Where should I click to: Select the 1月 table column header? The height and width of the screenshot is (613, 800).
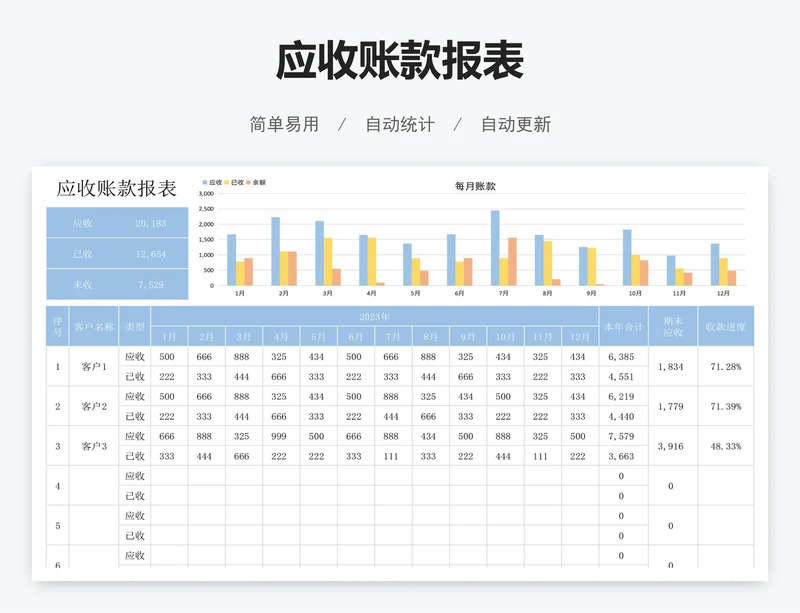tap(169, 337)
